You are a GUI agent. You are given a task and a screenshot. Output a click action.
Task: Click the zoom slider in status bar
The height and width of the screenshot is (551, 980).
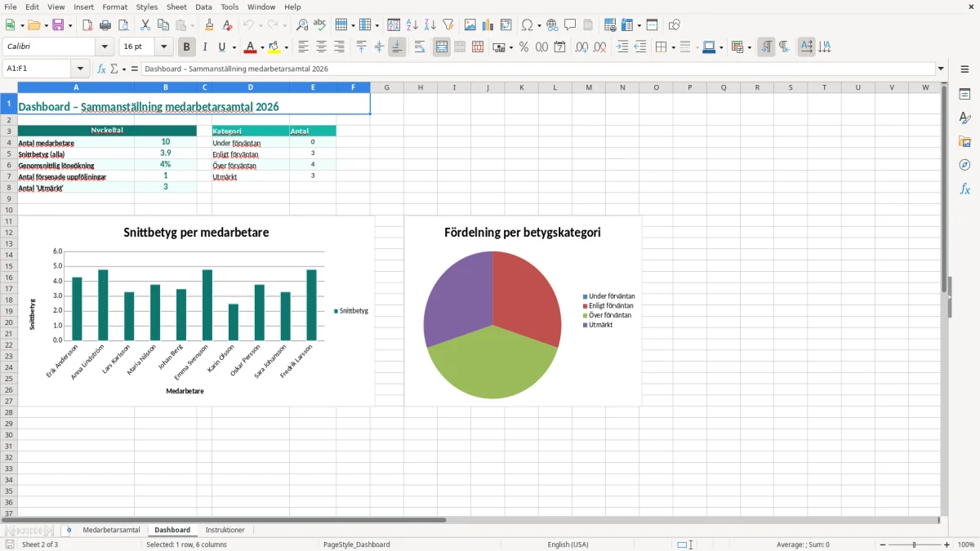coord(914,544)
